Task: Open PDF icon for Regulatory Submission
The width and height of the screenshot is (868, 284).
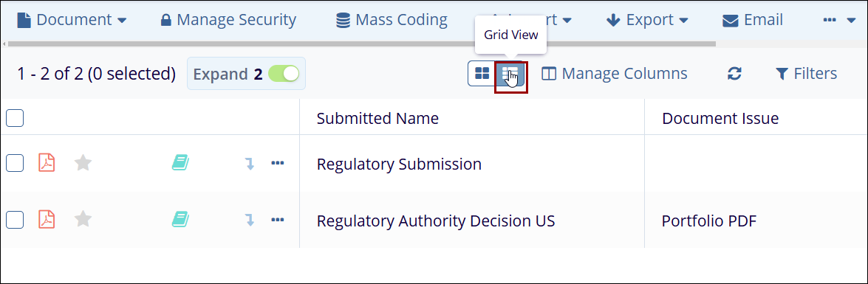Action: pos(47,163)
